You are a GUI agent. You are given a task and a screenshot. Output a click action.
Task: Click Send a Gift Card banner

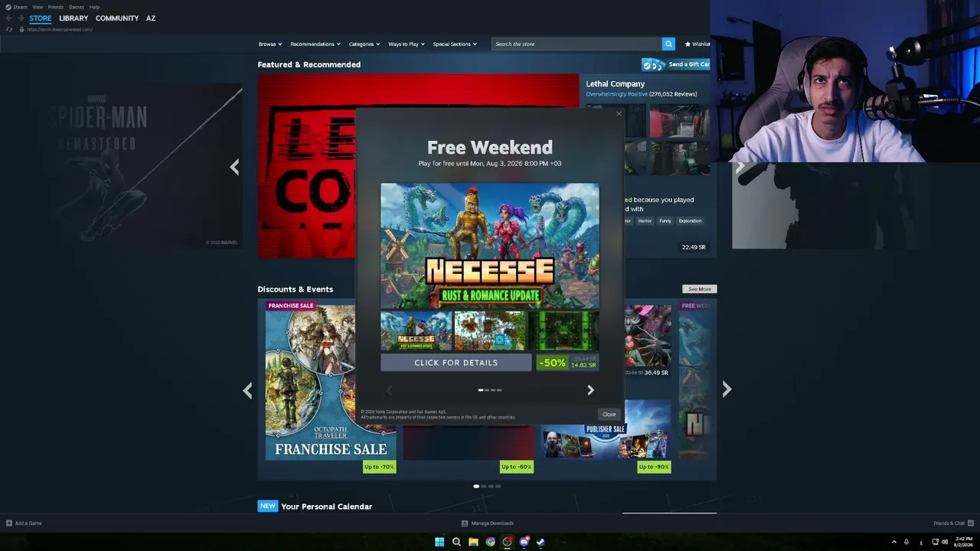click(676, 64)
